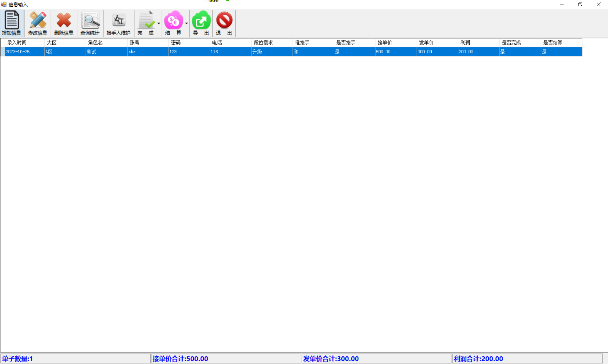Click the 116 phone cell
Viewport: 608px width, 364px height.
[x=231, y=52]
